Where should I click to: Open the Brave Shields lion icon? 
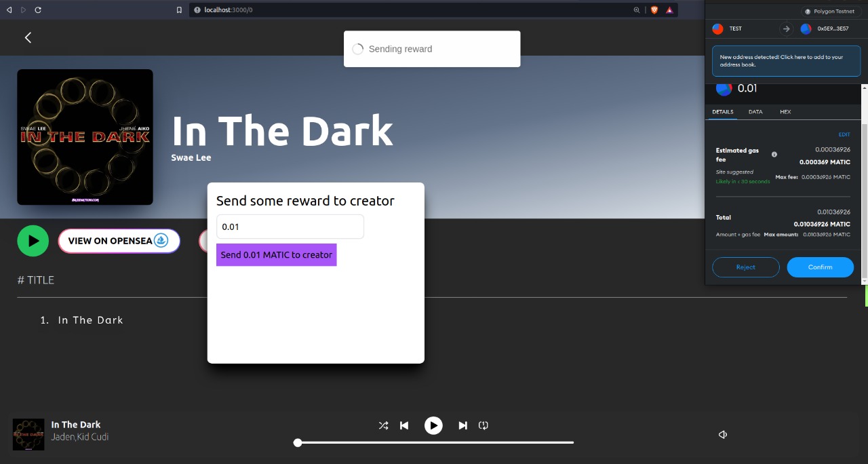pos(654,10)
